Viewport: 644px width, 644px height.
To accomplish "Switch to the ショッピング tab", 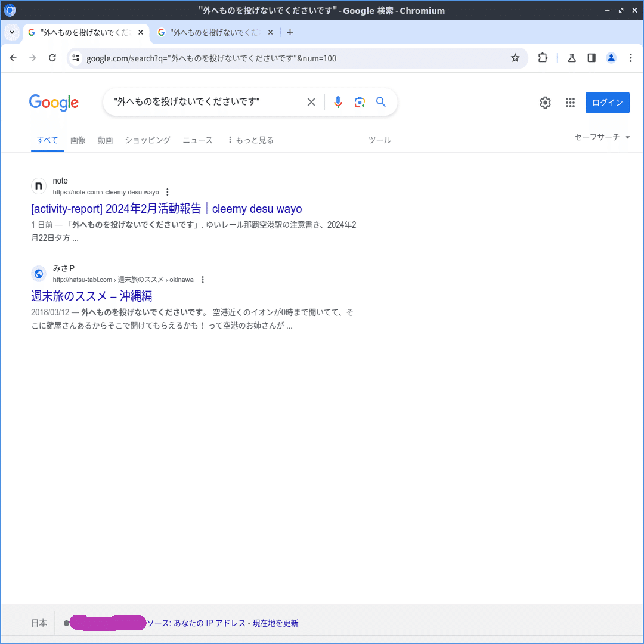I will tap(147, 140).
